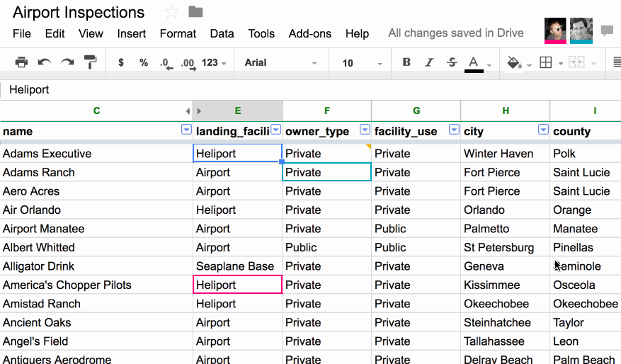Open the Insert menu

pos(132,34)
